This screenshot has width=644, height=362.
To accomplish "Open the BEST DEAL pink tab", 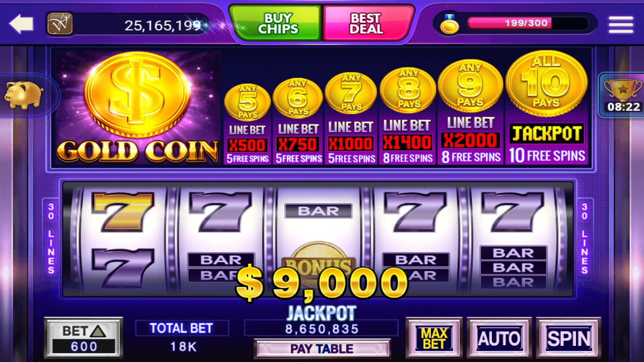I will (x=367, y=23).
